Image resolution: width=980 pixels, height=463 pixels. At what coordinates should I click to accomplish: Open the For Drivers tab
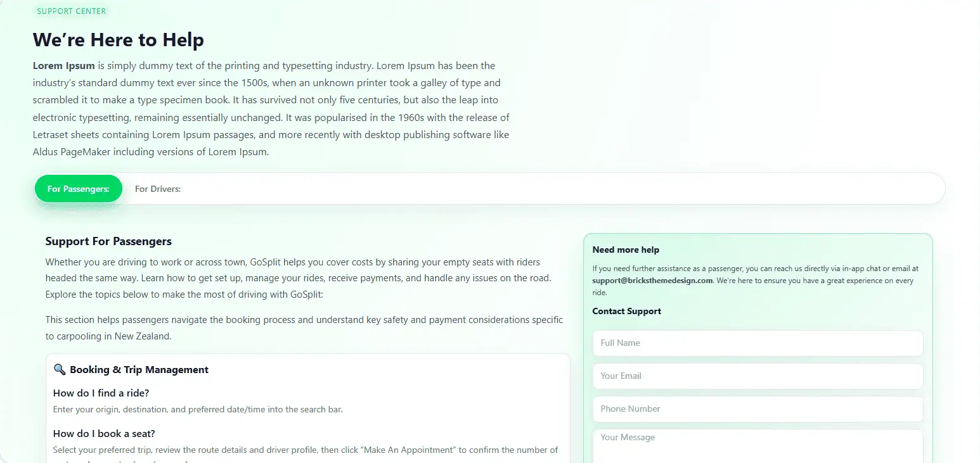158,189
